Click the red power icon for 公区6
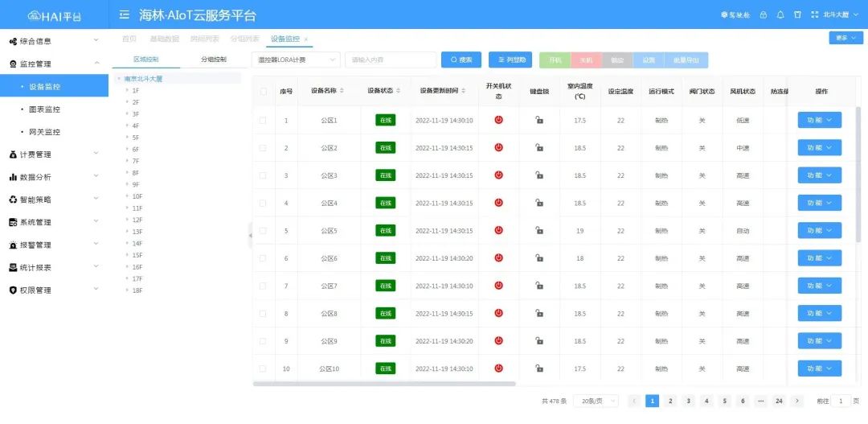 [498, 258]
